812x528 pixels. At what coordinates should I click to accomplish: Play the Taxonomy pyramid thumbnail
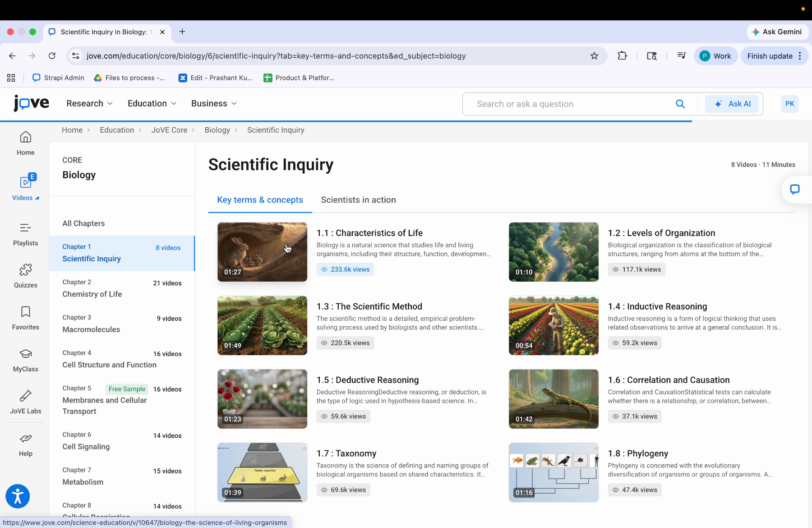click(262, 472)
